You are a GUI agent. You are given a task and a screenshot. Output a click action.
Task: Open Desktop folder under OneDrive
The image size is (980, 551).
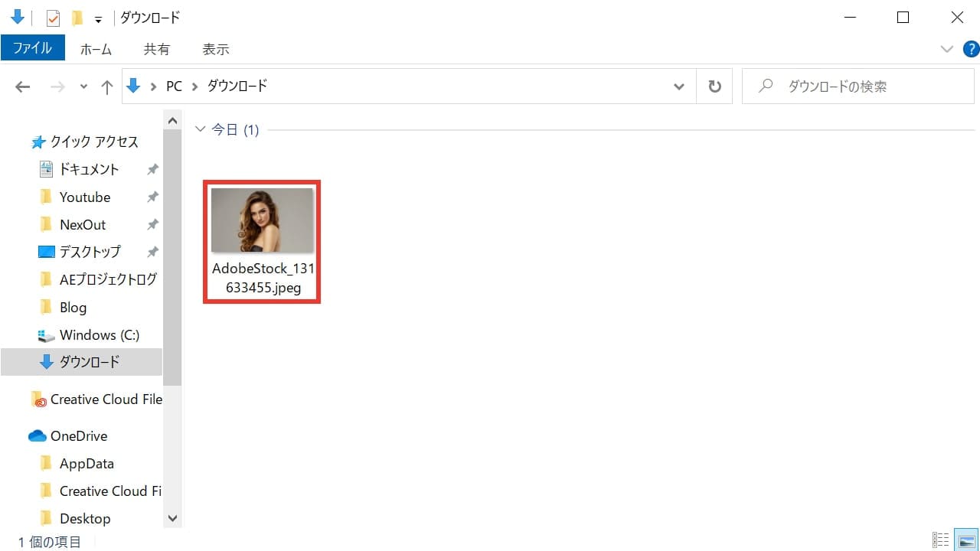pyautogui.click(x=85, y=518)
